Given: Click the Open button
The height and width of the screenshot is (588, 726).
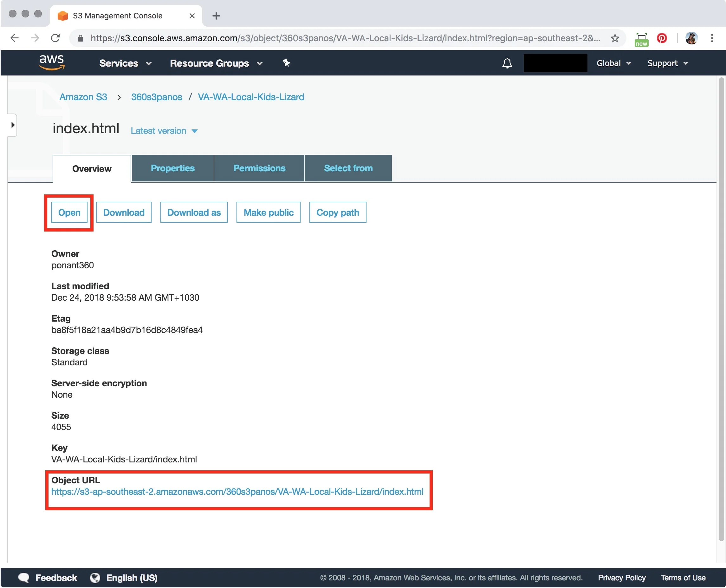Looking at the screenshot, I should tap(69, 212).
